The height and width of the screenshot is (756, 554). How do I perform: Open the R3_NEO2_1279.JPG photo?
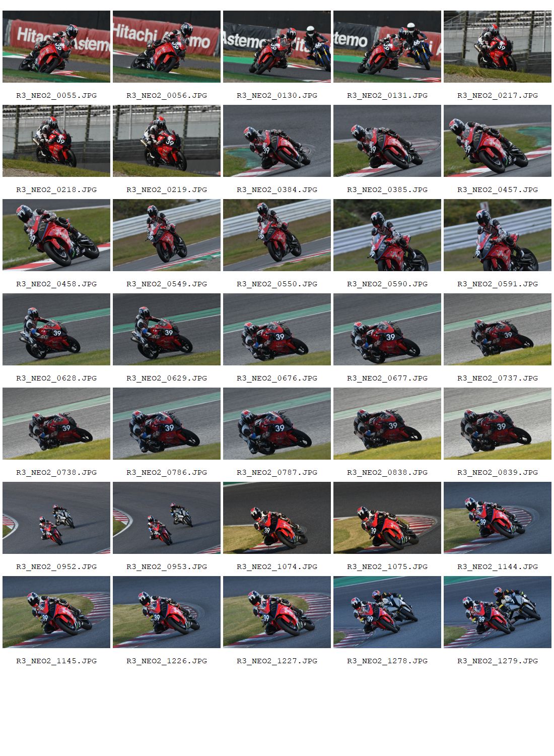tap(498, 612)
